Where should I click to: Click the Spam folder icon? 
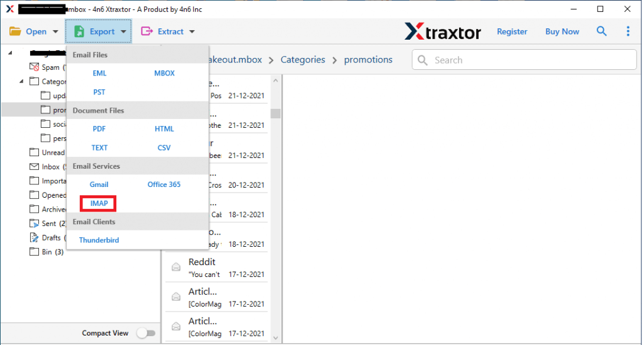[x=35, y=67]
